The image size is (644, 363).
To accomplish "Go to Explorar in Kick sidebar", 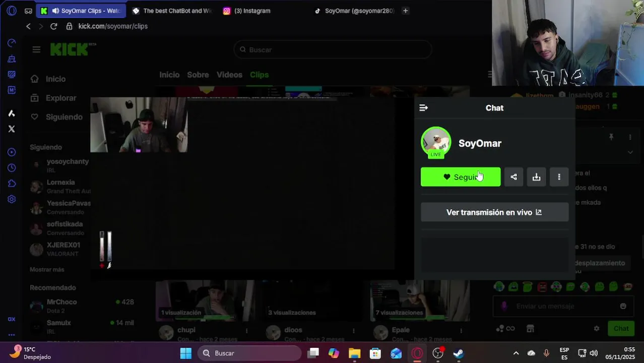I will pyautogui.click(x=53, y=98).
